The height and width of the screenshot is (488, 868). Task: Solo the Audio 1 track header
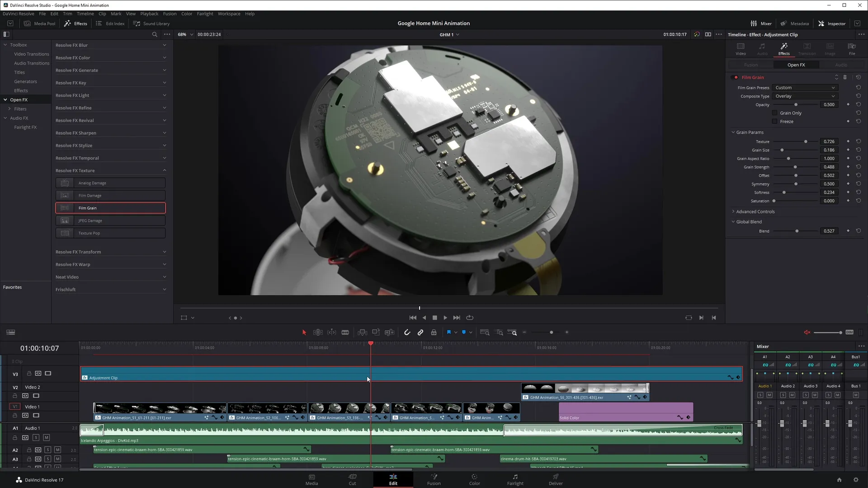point(36,437)
